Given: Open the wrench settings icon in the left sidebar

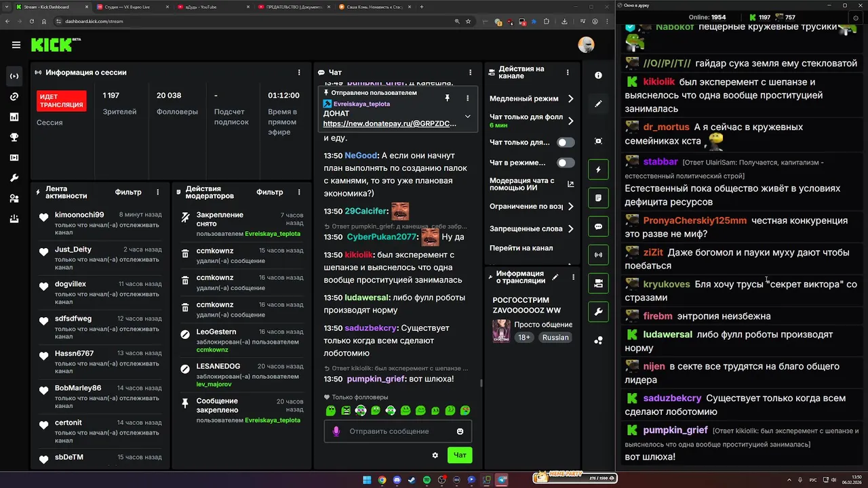Looking at the screenshot, I should [14, 178].
